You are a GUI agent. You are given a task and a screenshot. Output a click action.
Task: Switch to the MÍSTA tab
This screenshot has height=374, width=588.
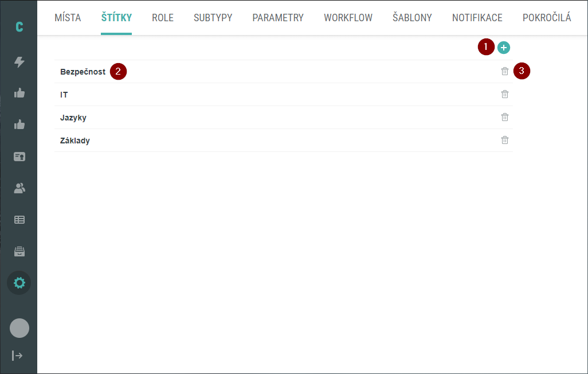point(68,18)
